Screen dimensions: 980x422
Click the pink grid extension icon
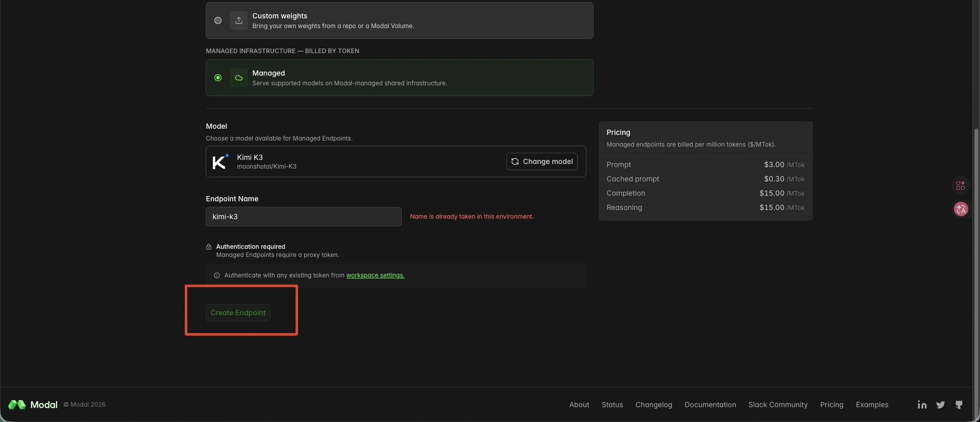click(x=961, y=185)
